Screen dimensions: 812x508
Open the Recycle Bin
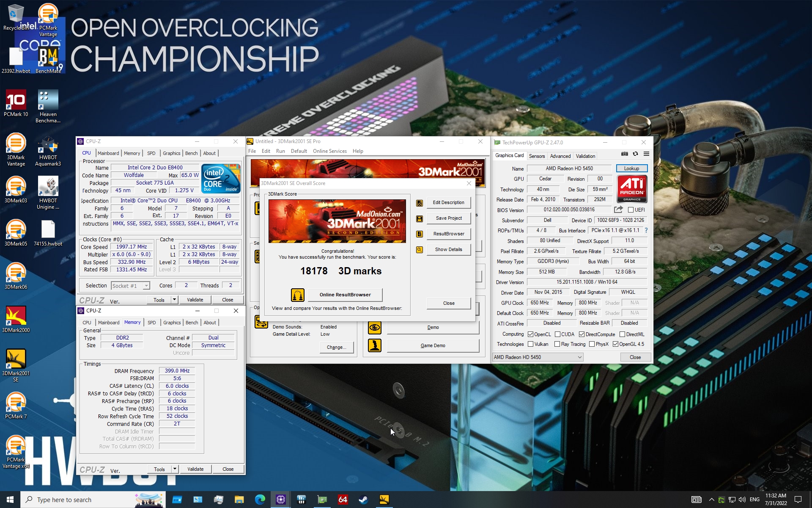16,17
